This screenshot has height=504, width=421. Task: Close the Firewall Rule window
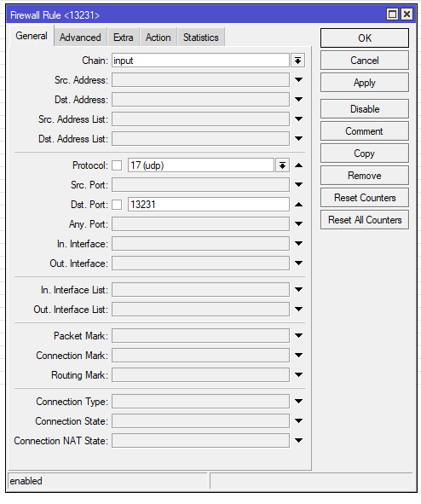point(407,14)
